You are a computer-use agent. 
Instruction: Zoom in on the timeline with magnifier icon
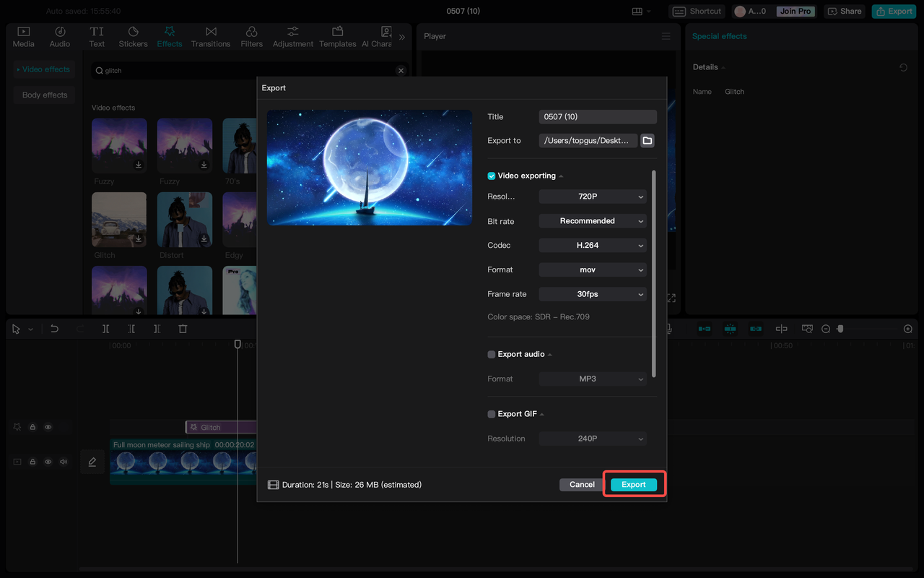907,329
